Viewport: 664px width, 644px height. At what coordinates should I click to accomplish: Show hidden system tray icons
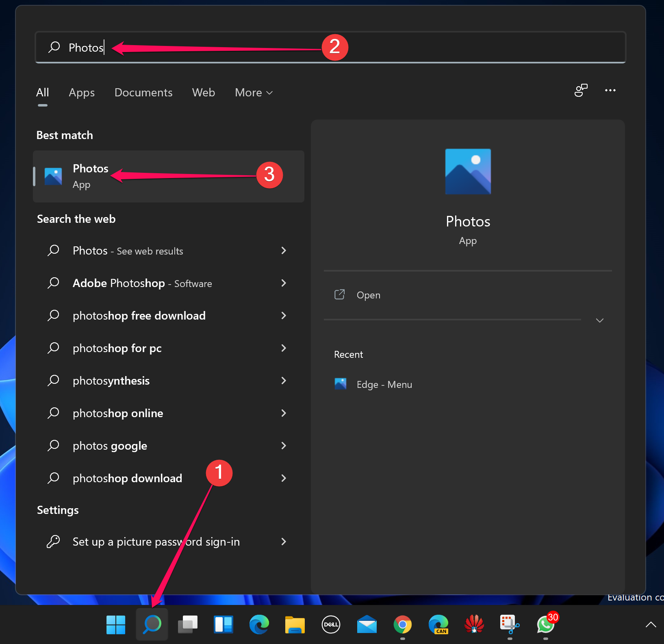651,624
